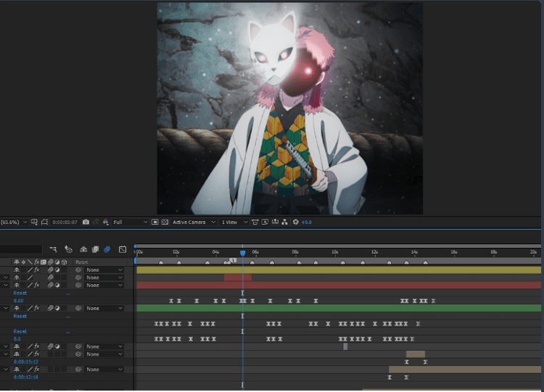Click the reset exposure icon
Screen dimensions: 544x392
point(296,222)
